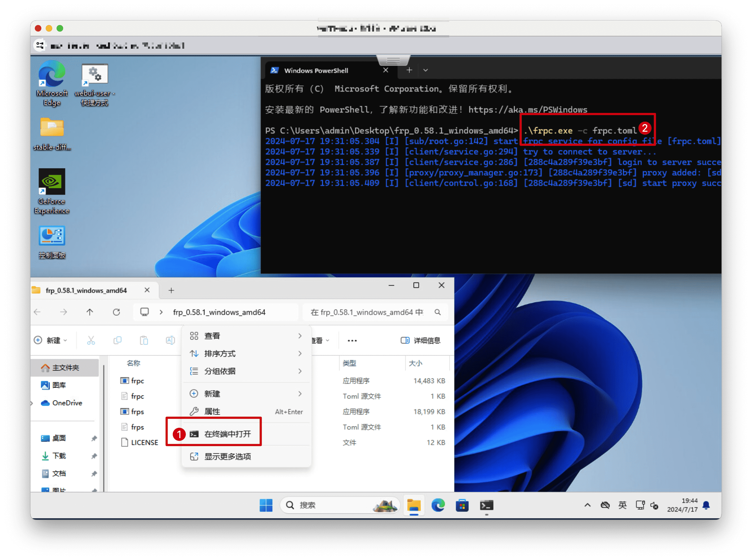Click frp_0.58.1_windows_amd64 in address bar

pyautogui.click(x=219, y=312)
